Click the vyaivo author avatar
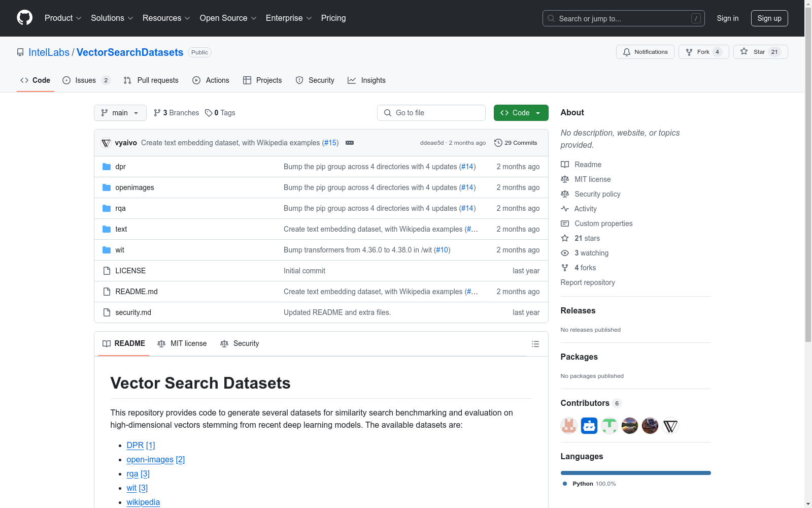The width and height of the screenshot is (812, 508). tap(106, 143)
